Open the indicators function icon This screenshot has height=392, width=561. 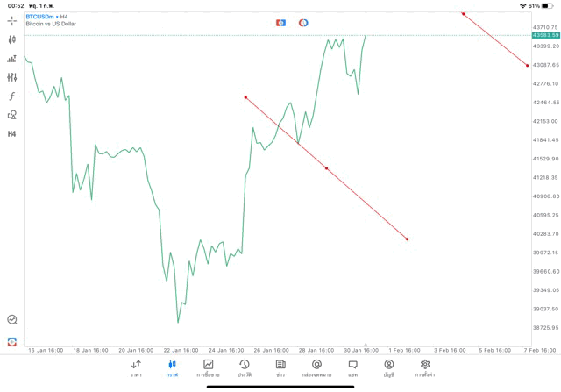12,96
